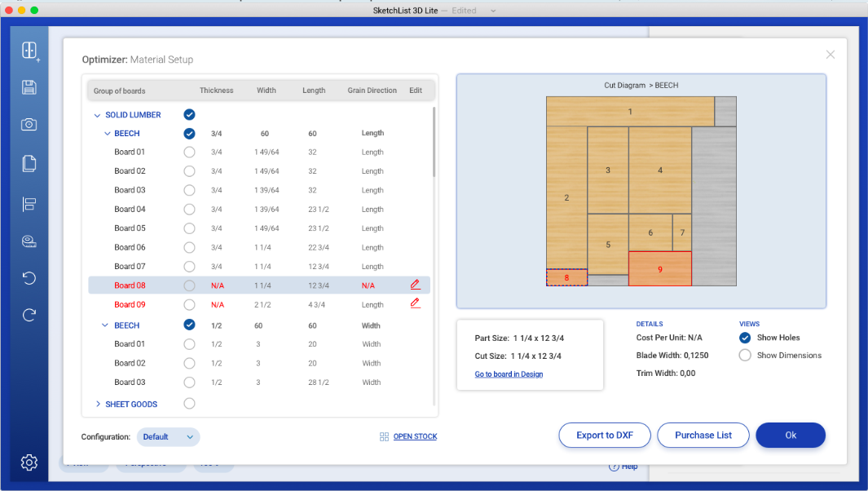Click the Board 09 row label

(x=130, y=305)
